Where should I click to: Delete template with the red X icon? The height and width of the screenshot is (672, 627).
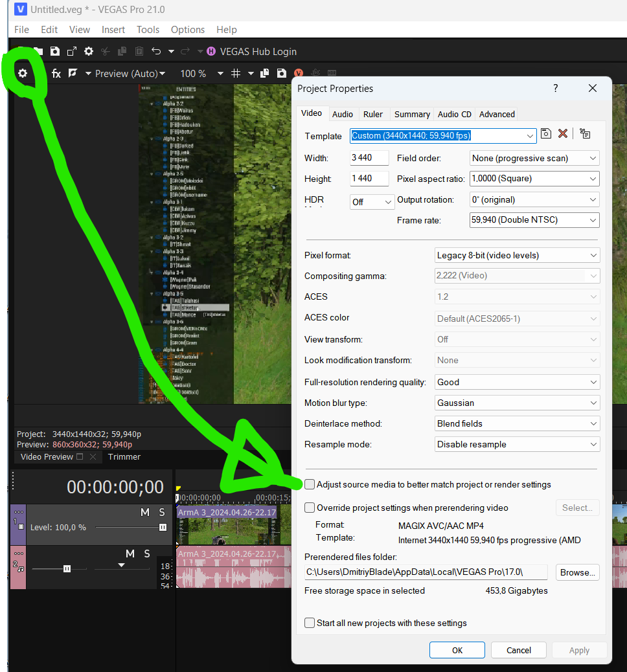(x=563, y=133)
